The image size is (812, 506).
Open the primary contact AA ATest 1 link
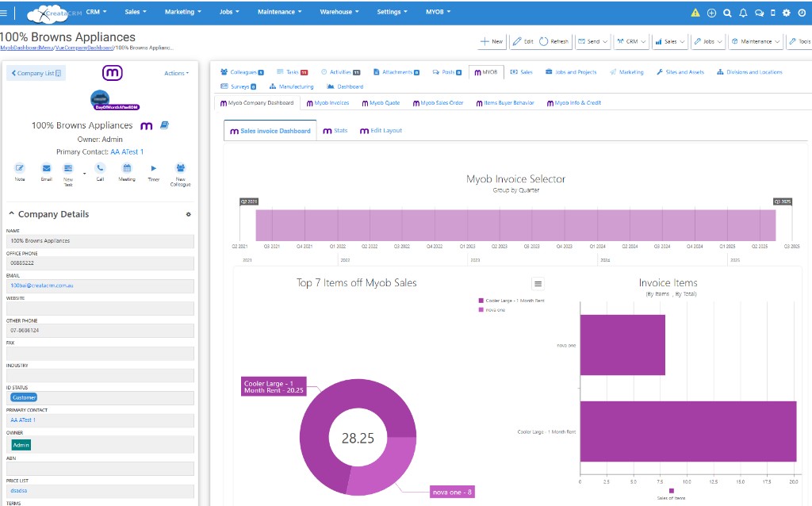(x=127, y=151)
